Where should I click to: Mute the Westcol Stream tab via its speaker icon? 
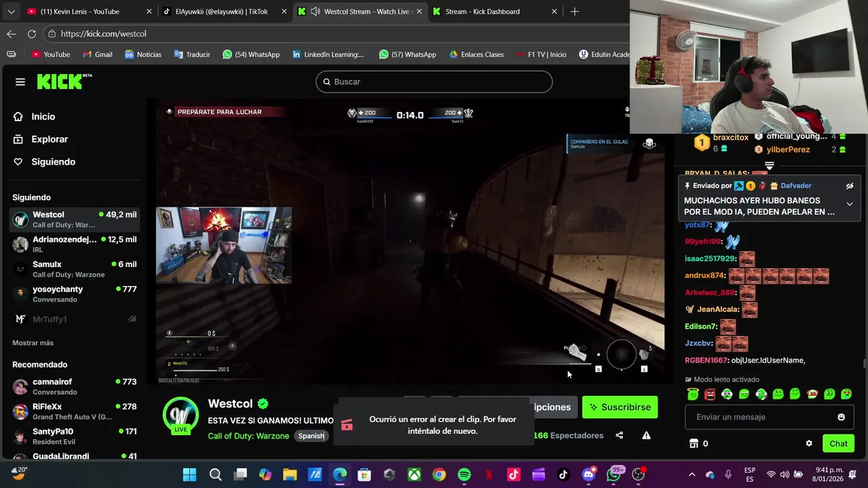[315, 12]
